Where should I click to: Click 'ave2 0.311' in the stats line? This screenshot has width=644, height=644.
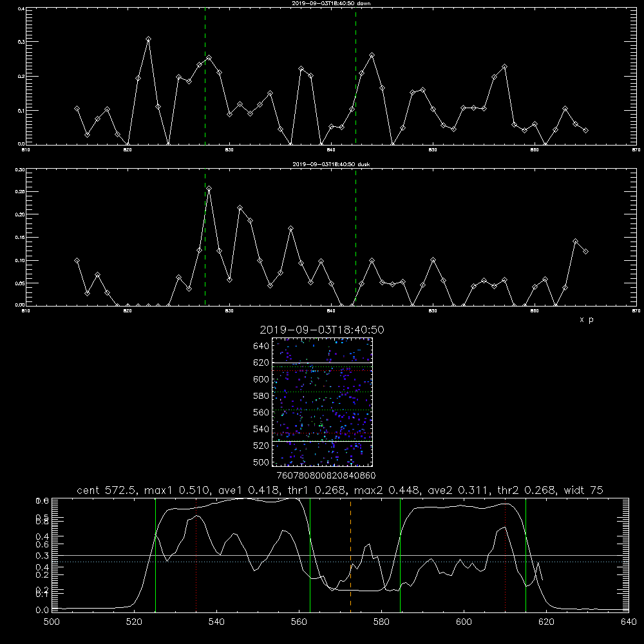[457, 490]
